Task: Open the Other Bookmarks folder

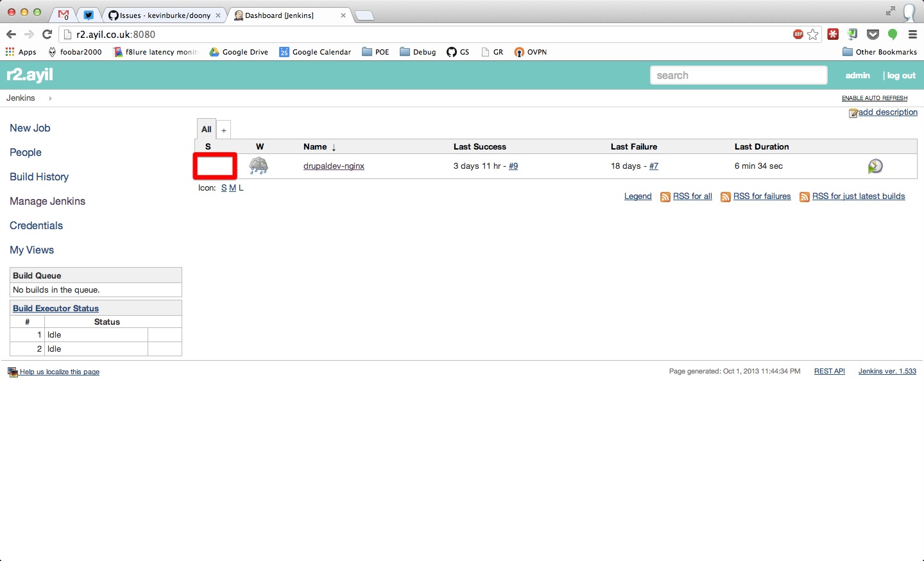Action: [880, 52]
